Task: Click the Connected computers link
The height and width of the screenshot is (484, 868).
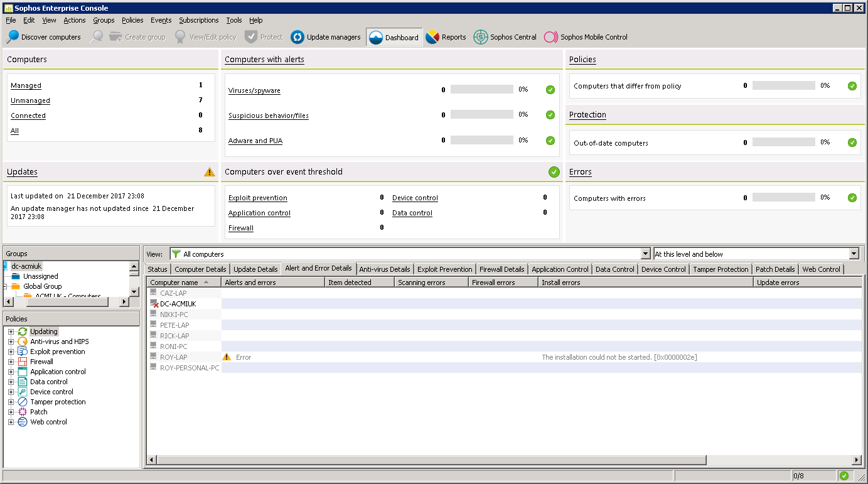Action: point(28,116)
